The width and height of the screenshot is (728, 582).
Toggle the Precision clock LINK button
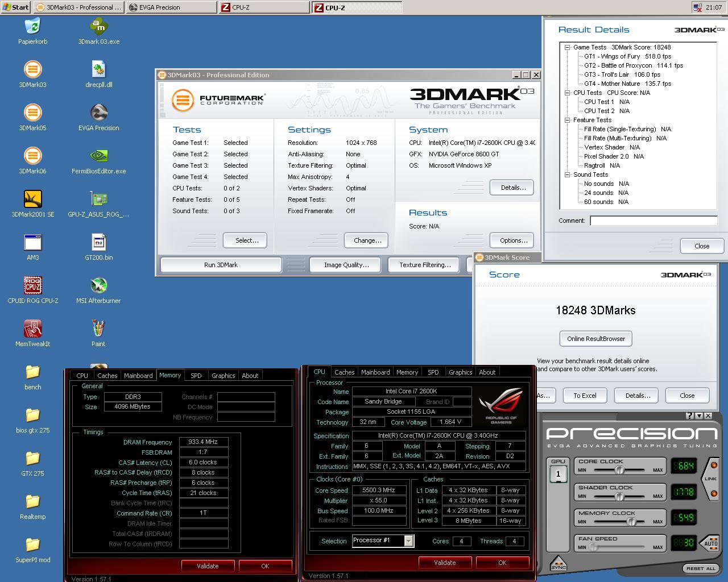point(710,479)
